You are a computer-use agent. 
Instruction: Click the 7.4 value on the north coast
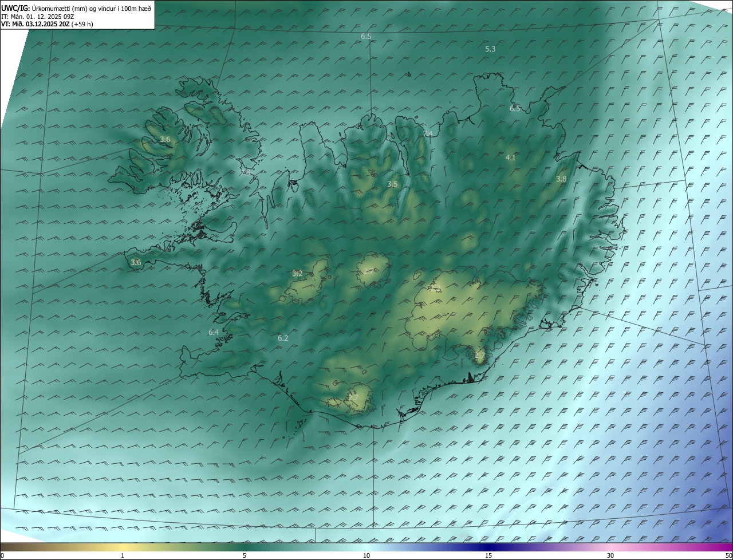click(428, 134)
